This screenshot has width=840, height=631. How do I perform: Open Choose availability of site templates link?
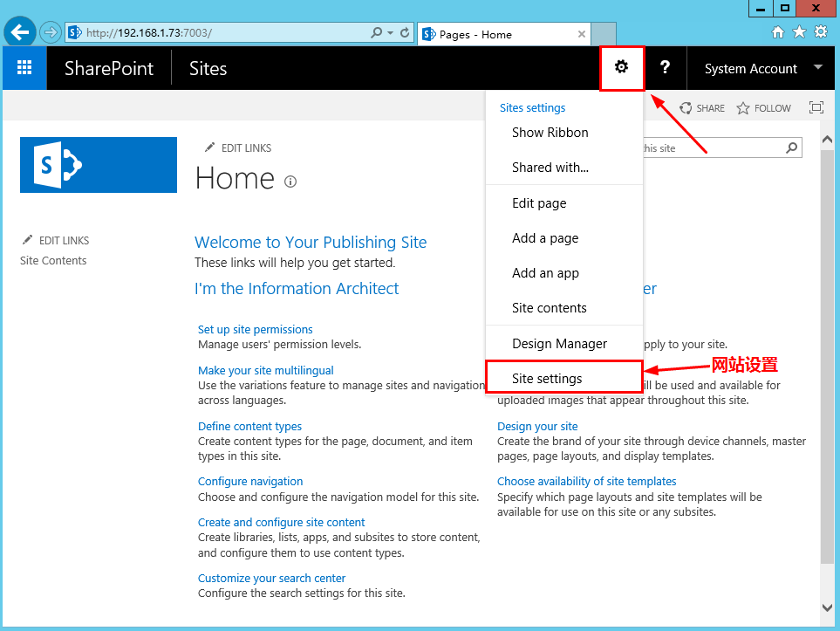tap(587, 482)
